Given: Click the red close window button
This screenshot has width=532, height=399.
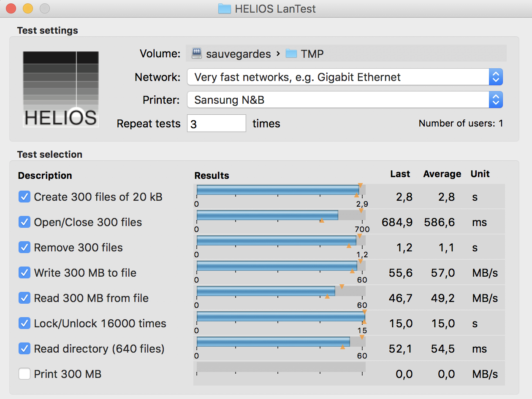Looking at the screenshot, I should [x=11, y=8].
